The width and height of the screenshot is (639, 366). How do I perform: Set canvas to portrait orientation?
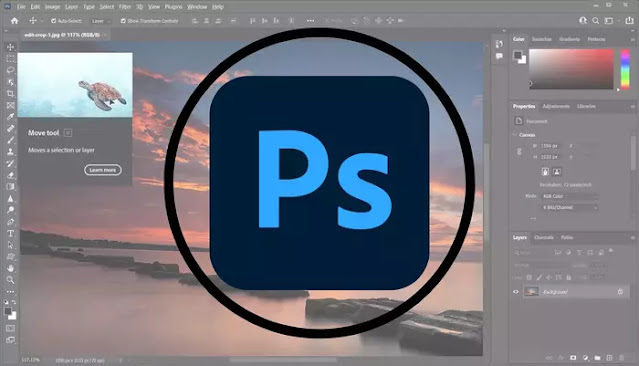tap(545, 172)
